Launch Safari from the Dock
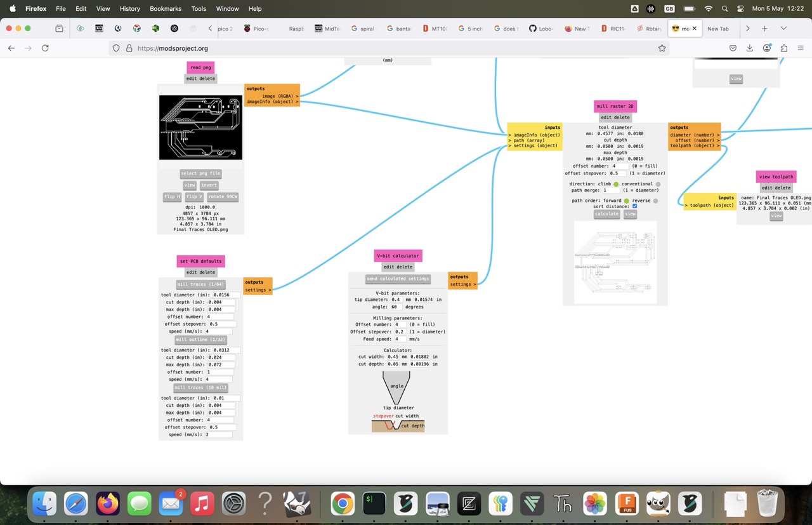 click(76, 504)
